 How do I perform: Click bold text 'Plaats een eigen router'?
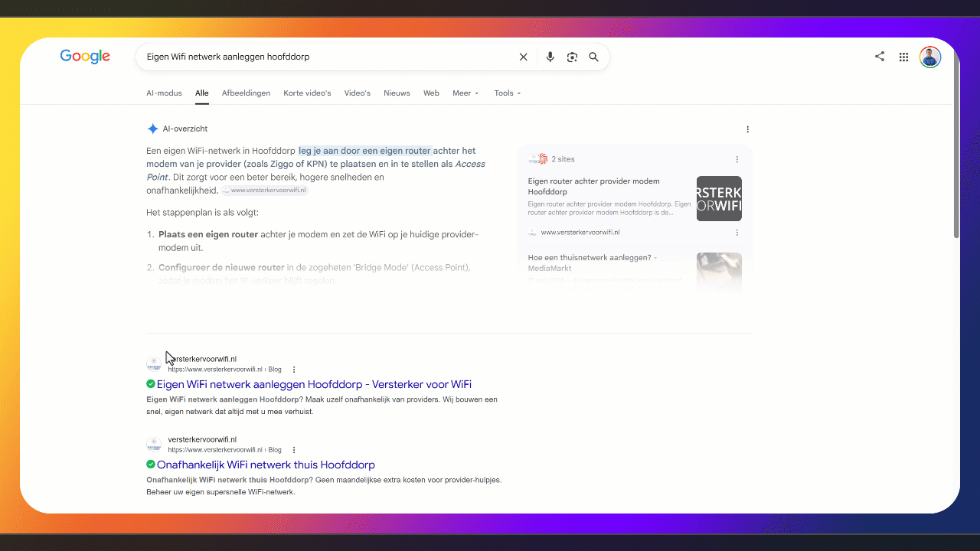coord(208,234)
